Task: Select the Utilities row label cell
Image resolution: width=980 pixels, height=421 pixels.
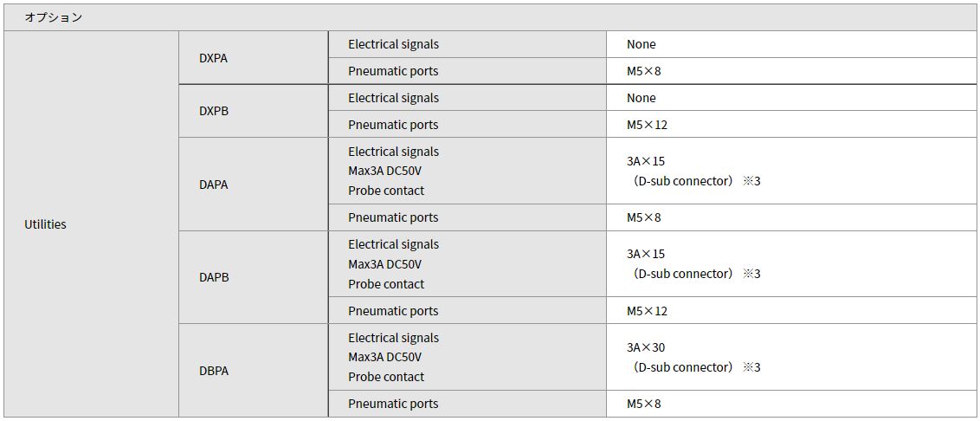Action: 91,224
